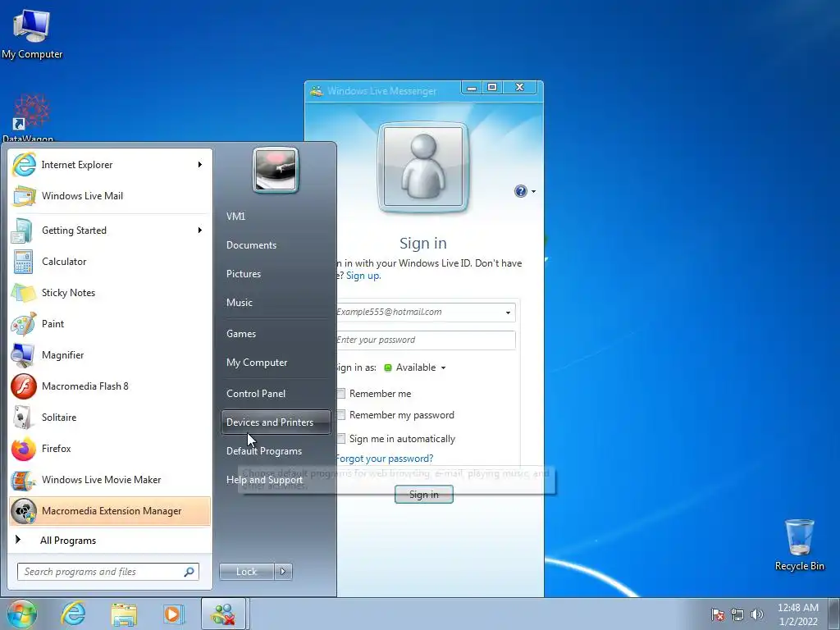Open the Available status dropdown
Image resolution: width=840 pixels, height=630 pixels.
coord(443,367)
